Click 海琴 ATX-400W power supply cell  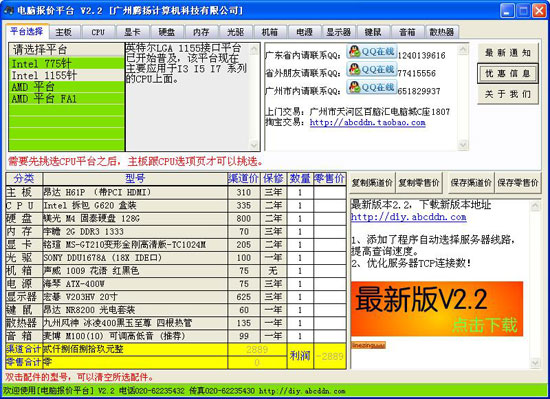135,284
